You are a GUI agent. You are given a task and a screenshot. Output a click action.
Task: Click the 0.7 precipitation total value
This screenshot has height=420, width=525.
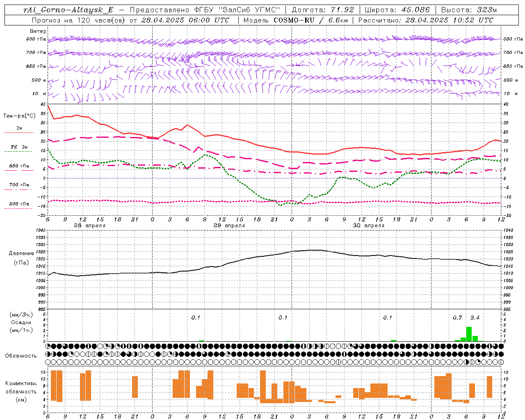(457, 318)
